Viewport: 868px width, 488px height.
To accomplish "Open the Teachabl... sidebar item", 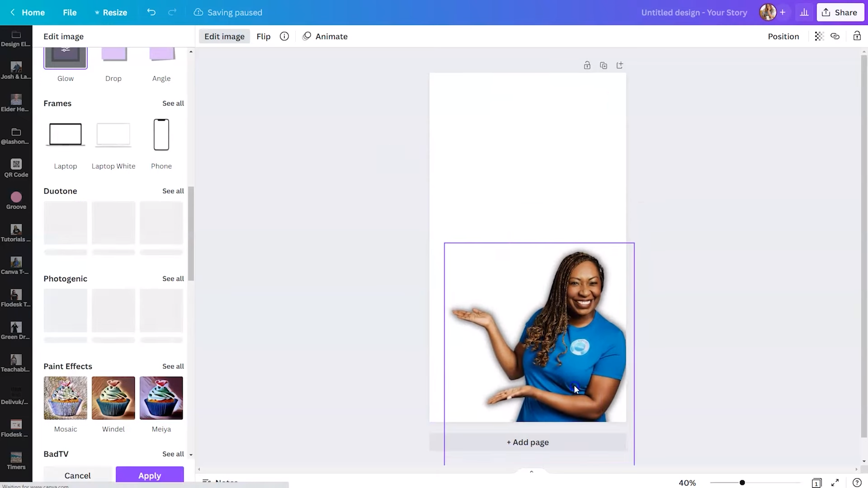I will pos(16,363).
